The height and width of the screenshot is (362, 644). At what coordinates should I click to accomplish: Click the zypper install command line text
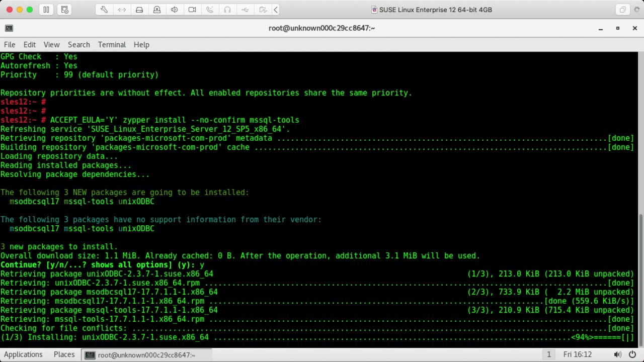click(175, 120)
